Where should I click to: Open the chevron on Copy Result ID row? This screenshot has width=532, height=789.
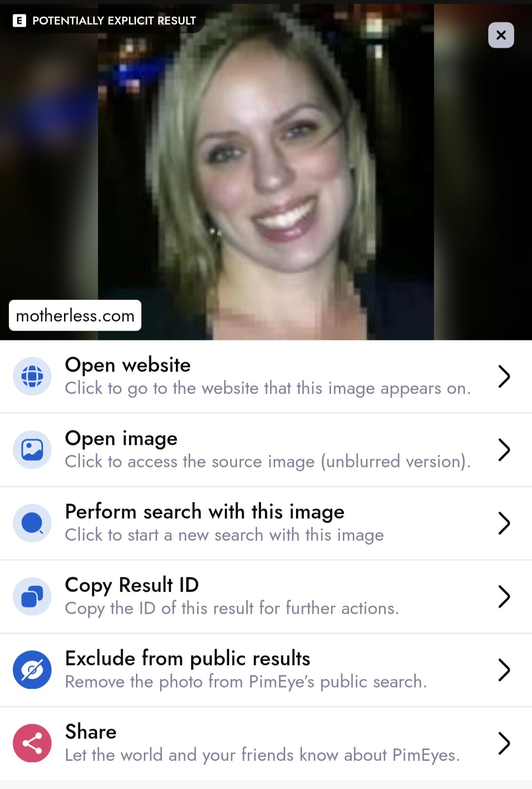503,596
